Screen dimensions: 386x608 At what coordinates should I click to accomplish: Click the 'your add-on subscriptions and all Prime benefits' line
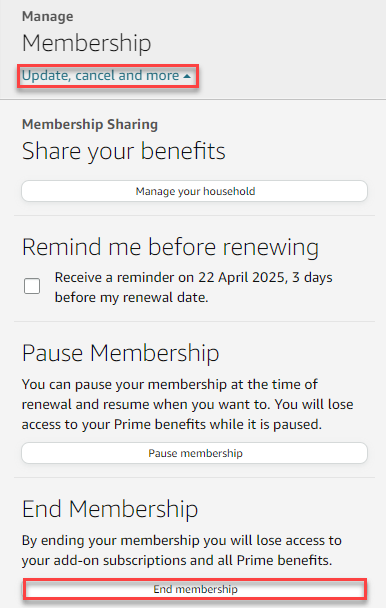(x=177, y=560)
